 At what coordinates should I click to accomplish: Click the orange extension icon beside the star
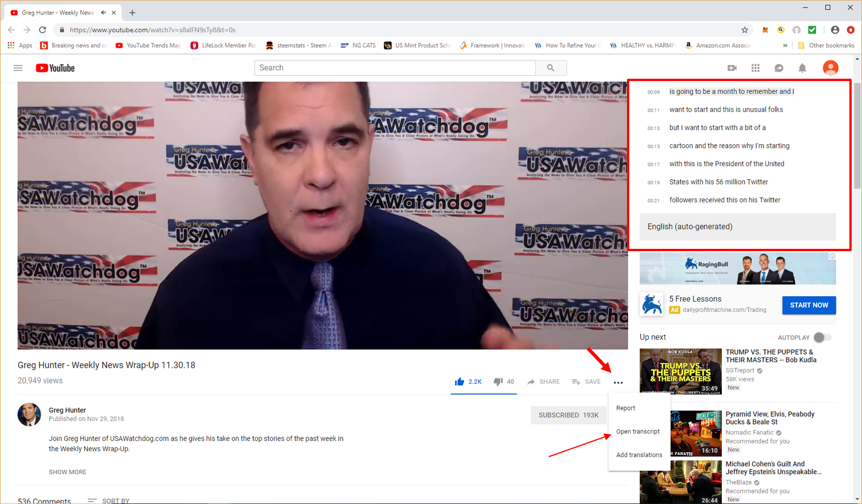(x=765, y=30)
